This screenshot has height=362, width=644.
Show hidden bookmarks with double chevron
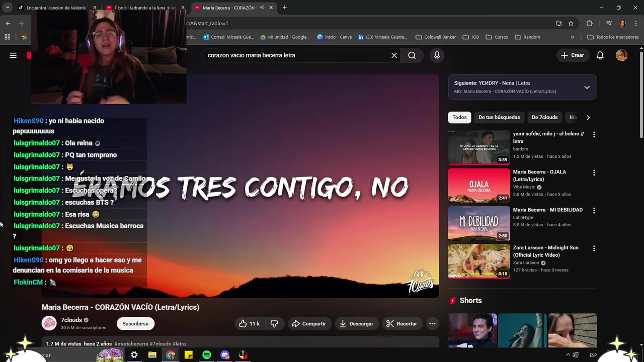[572, 37]
